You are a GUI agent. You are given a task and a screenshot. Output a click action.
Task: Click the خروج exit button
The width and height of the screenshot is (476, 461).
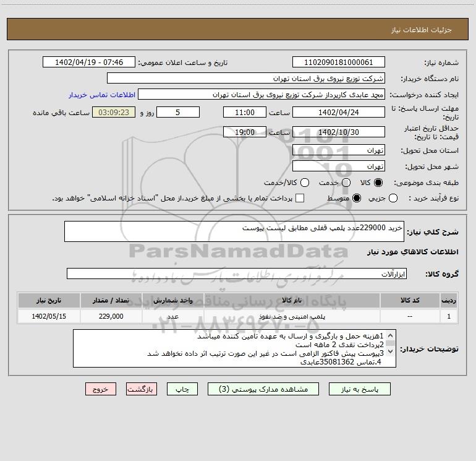(101, 389)
